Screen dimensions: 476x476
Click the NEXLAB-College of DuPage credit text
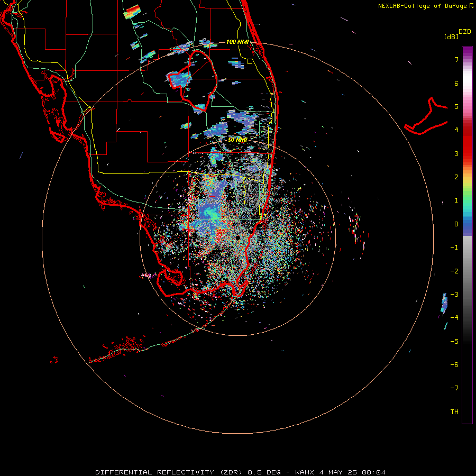pyautogui.click(x=422, y=6)
